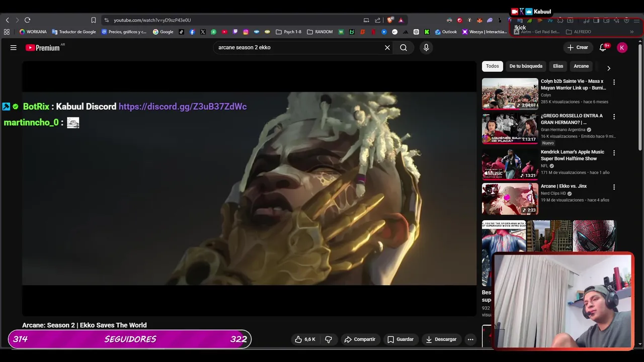Click the Descargar button
644x362 pixels.
coord(441,339)
